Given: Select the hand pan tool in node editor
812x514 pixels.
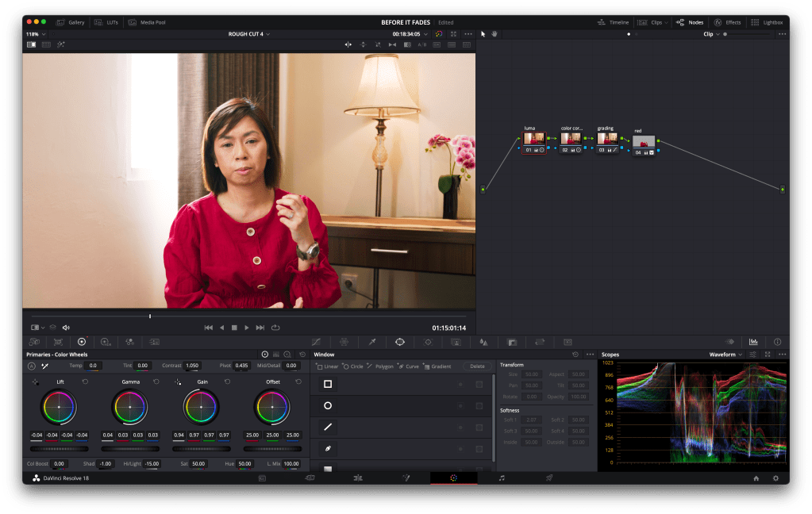Looking at the screenshot, I should pyautogui.click(x=495, y=34).
